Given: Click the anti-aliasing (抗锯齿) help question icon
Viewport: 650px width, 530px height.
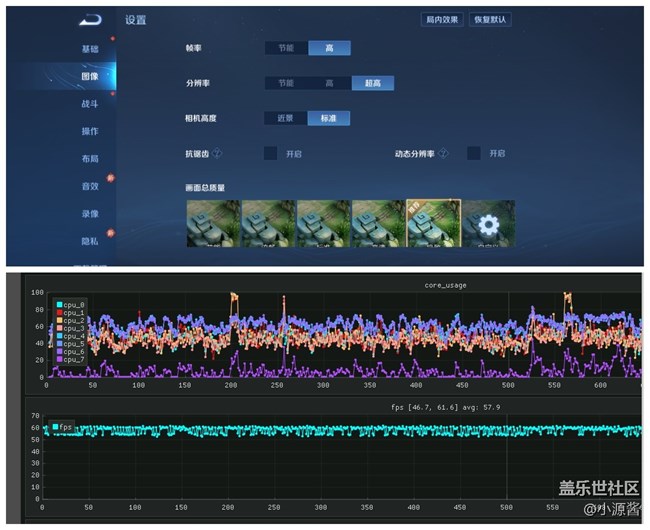Looking at the screenshot, I should (217, 153).
